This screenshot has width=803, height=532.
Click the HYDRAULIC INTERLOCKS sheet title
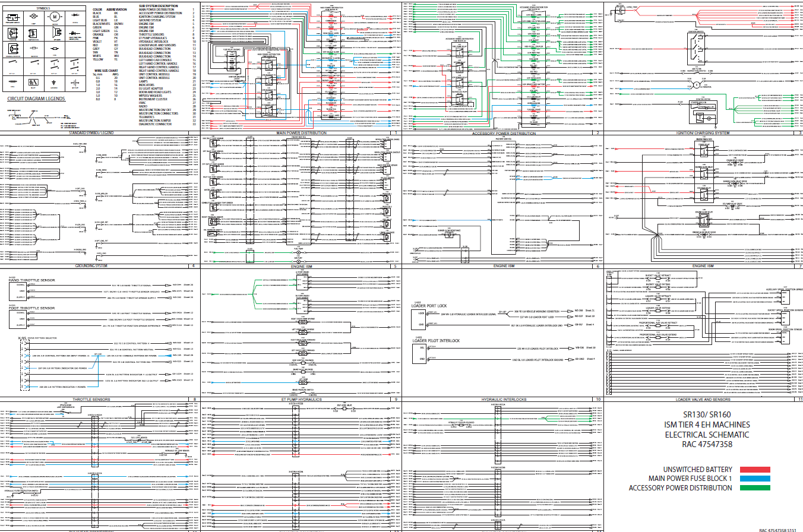tap(504, 400)
